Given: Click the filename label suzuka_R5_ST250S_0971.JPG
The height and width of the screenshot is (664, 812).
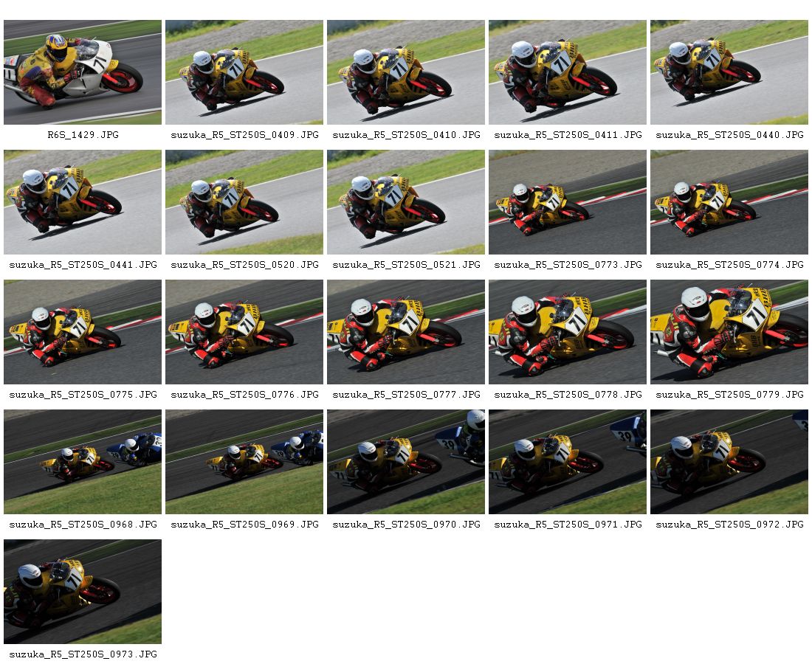Looking at the screenshot, I should (568, 525).
